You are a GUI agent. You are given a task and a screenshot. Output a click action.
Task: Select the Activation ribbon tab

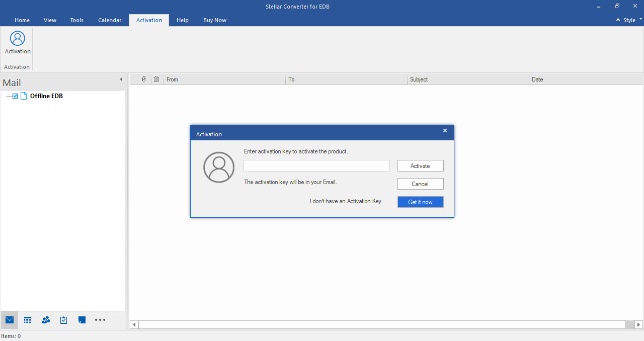click(149, 20)
